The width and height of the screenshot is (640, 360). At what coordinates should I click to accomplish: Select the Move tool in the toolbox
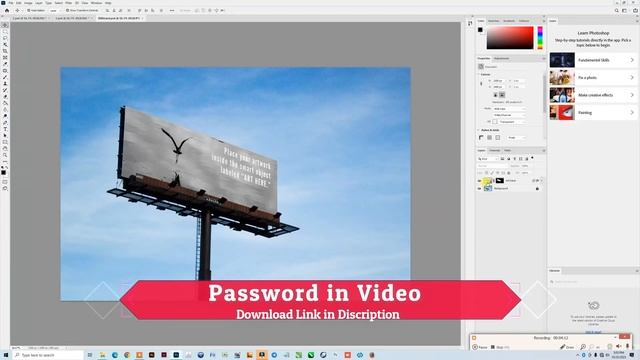tap(5, 25)
